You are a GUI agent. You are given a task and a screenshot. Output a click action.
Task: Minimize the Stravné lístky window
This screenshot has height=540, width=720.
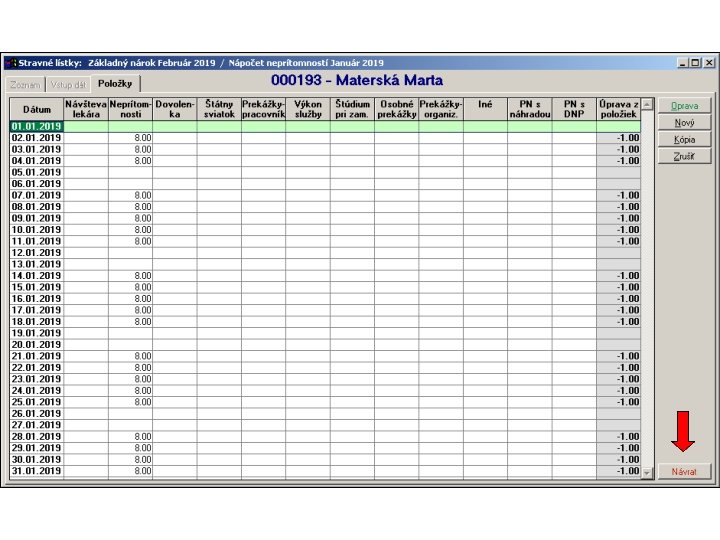click(x=684, y=63)
